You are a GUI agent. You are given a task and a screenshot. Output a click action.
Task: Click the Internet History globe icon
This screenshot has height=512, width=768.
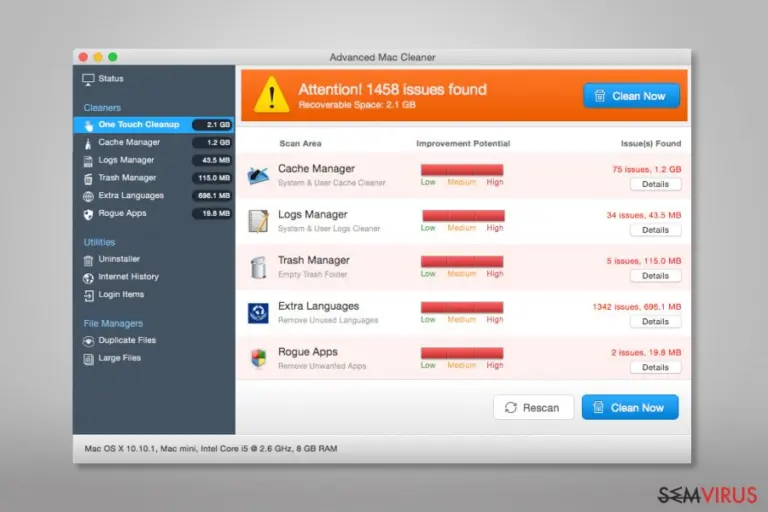(x=88, y=278)
